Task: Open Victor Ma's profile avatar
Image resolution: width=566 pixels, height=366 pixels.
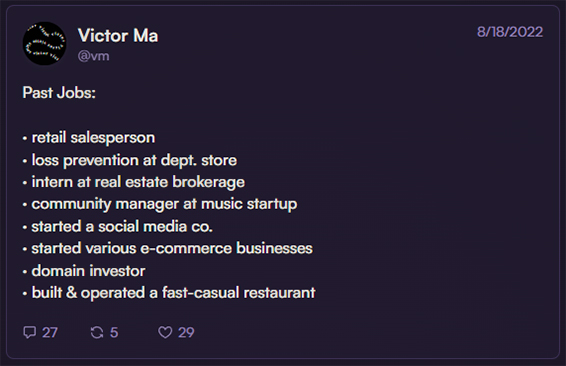Action: point(44,44)
